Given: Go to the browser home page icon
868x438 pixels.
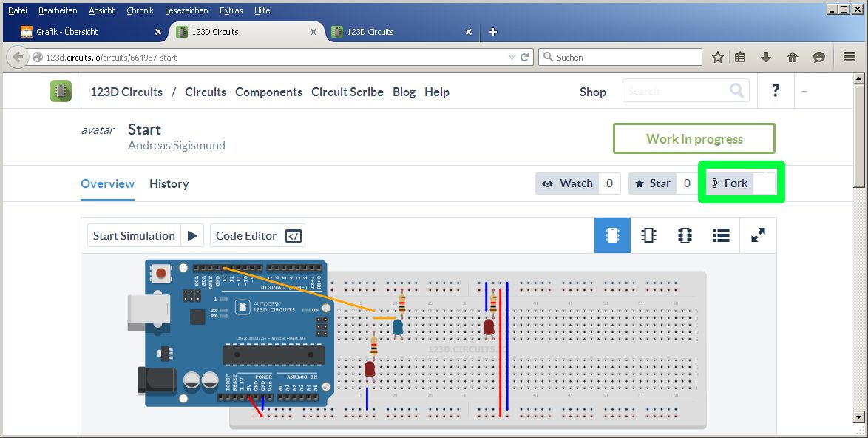Looking at the screenshot, I should (793, 57).
